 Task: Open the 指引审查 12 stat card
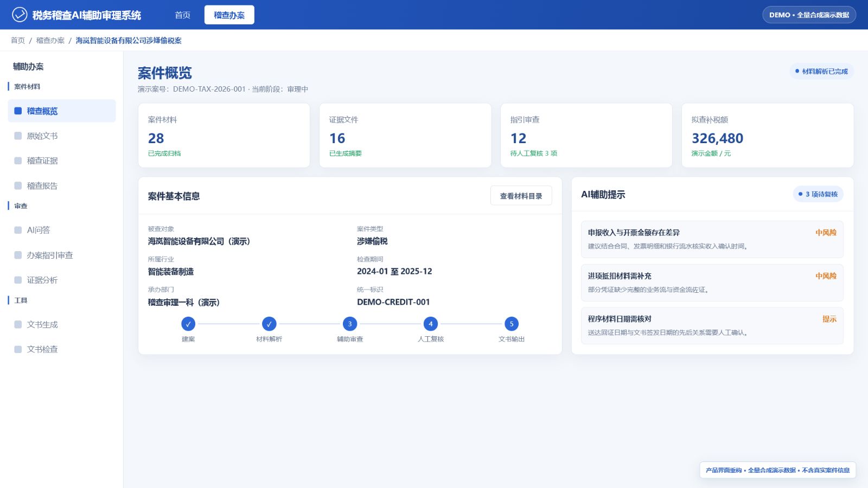point(586,136)
